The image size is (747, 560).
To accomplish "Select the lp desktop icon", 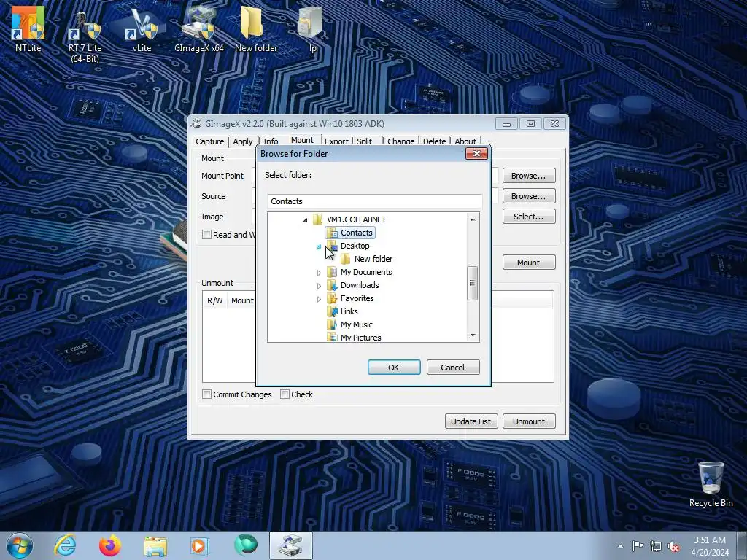I will (x=312, y=28).
